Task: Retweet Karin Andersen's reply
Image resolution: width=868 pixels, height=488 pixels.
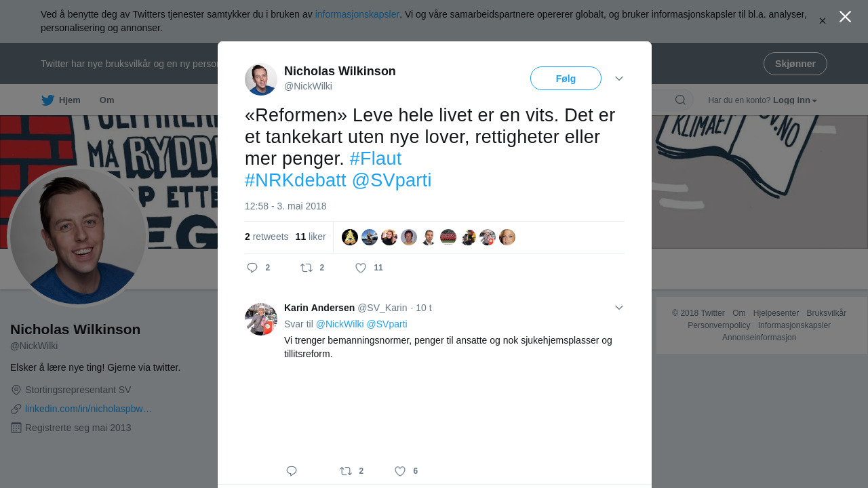Action: [346, 471]
